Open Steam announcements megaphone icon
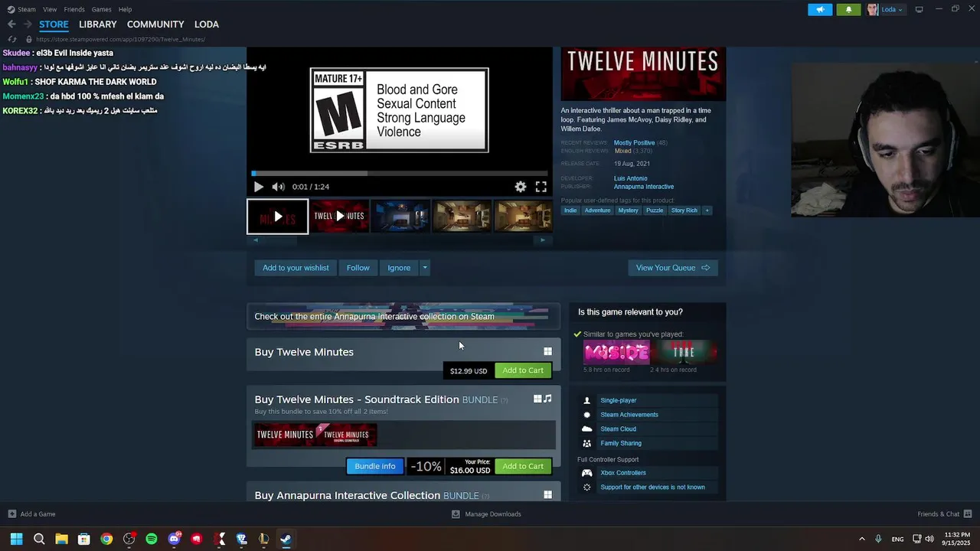 [x=820, y=9]
